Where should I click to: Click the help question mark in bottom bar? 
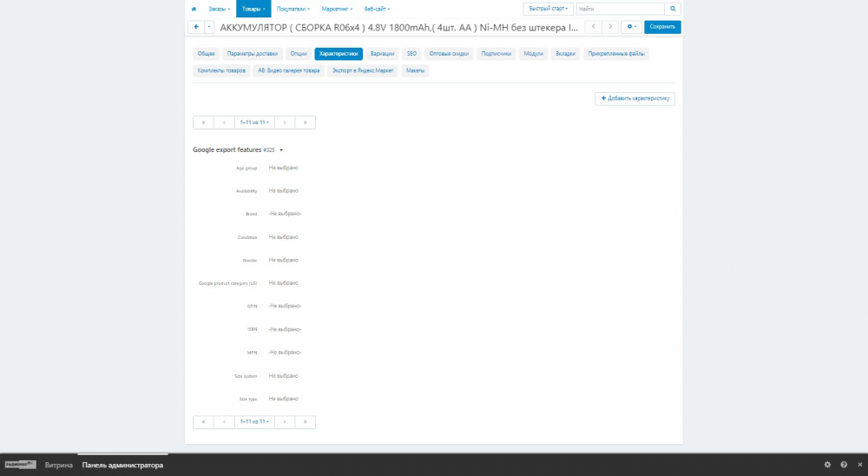(843, 465)
